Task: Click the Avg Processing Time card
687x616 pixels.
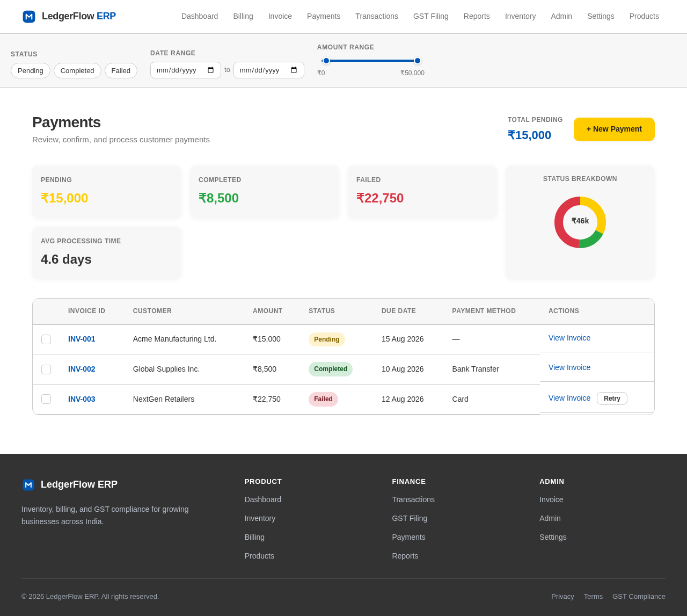Action: click(107, 252)
